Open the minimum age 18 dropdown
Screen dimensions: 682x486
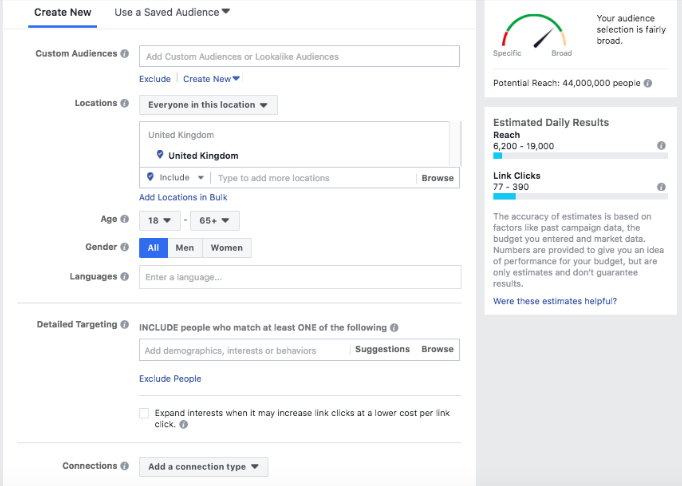coord(160,221)
